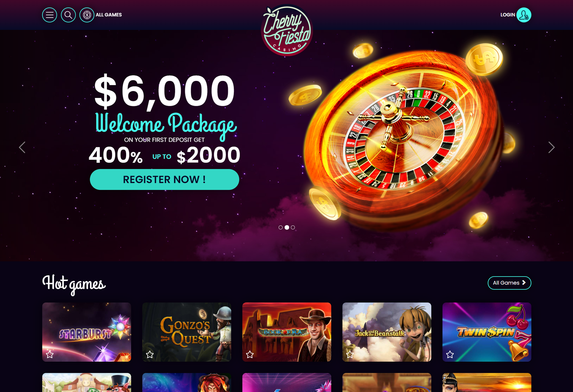Go to previous banner with left arrow
This screenshot has width=573, height=392.
point(22,147)
